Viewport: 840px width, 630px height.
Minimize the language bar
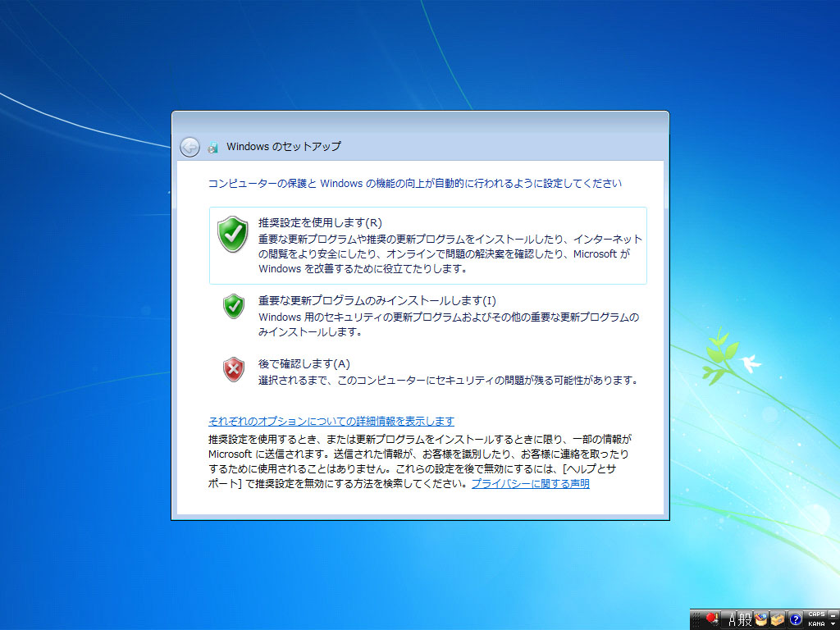click(x=832, y=614)
